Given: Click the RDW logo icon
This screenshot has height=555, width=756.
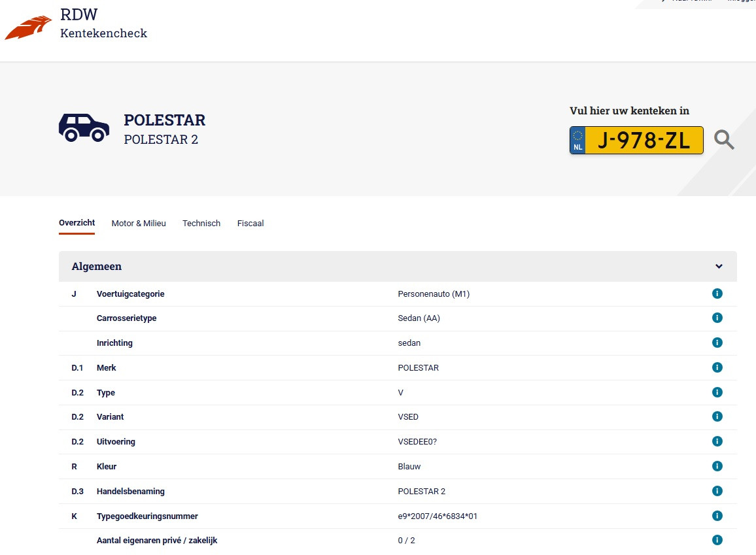Looking at the screenshot, I should point(27,27).
